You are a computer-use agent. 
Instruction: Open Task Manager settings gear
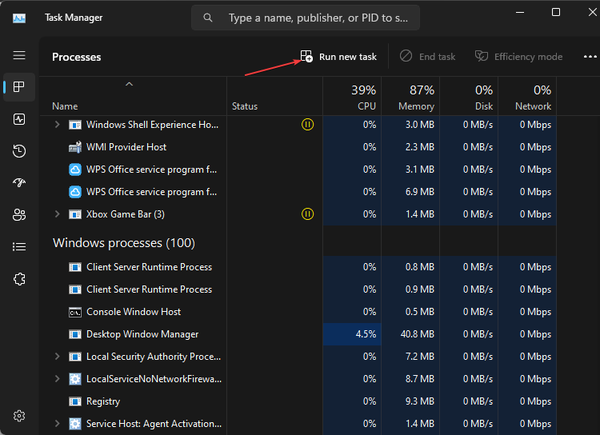click(19, 415)
